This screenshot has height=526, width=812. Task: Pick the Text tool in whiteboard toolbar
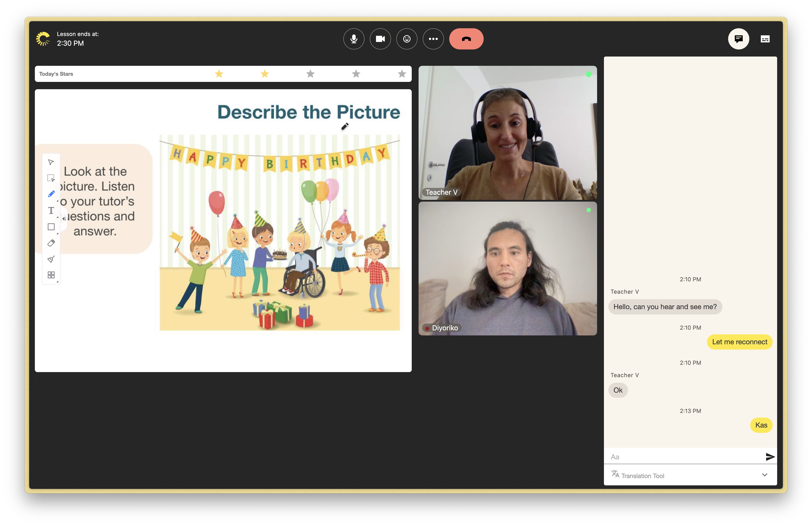pyautogui.click(x=51, y=211)
